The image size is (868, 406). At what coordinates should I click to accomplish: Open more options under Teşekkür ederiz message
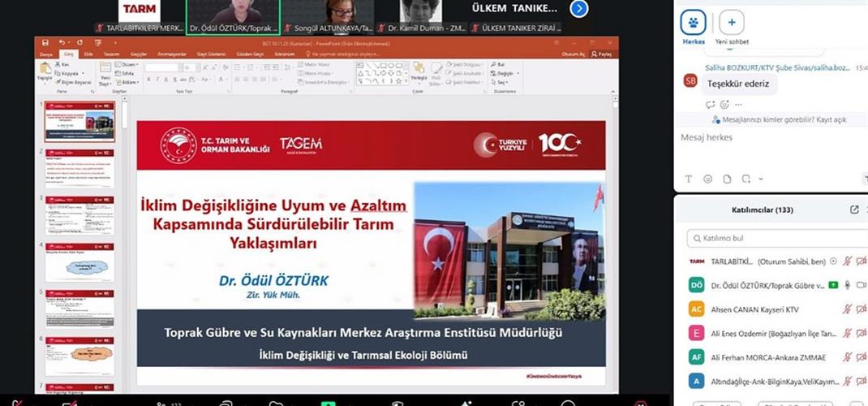coord(738,105)
